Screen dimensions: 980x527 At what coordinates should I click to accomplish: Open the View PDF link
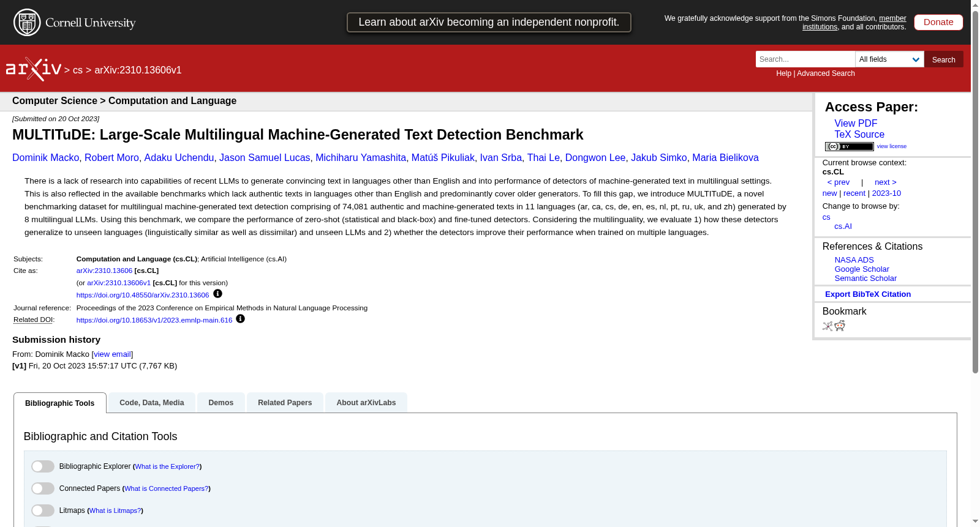pos(856,123)
